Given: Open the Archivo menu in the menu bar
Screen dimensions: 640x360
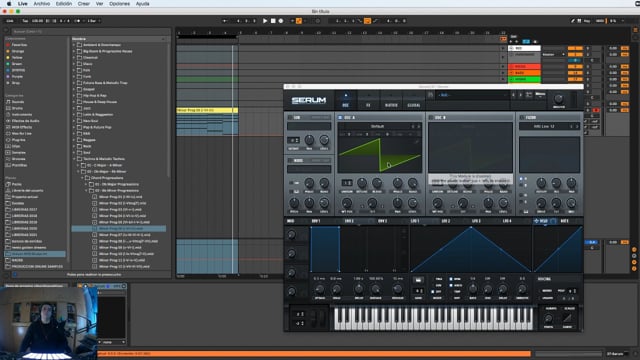Looking at the screenshot, I should 42,4.
